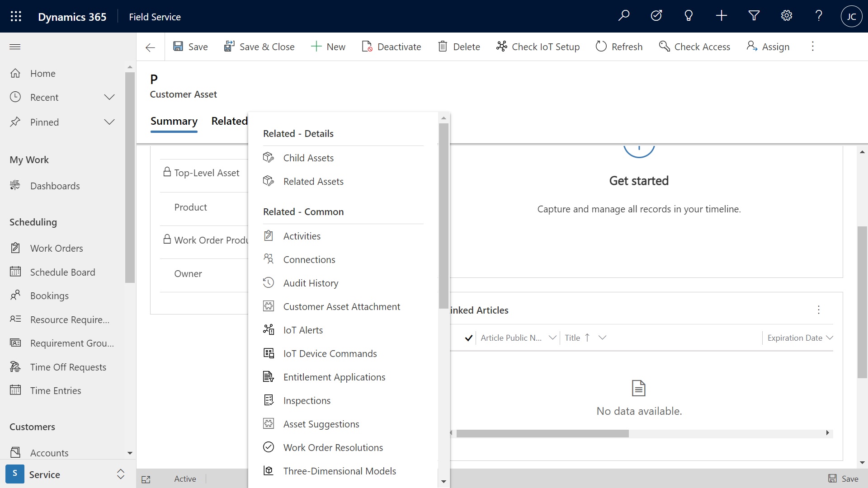Open the Inspections related panel

pyautogui.click(x=307, y=400)
